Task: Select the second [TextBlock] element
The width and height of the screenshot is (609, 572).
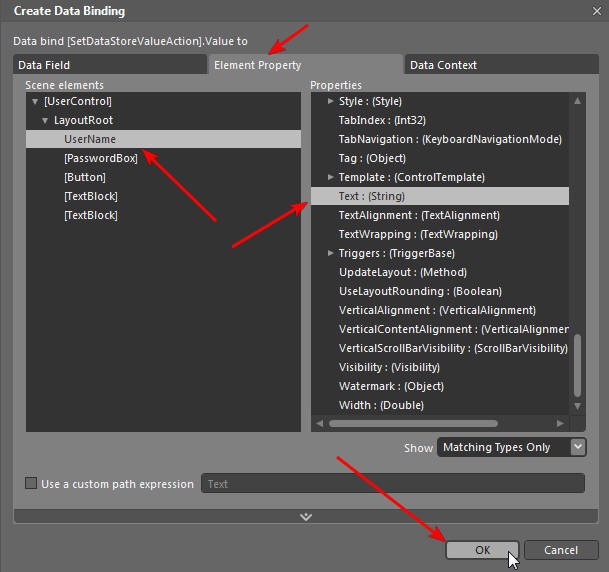Action: (164, 215)
